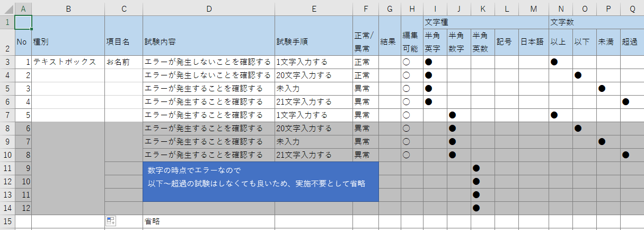Select 1文字入力する in row 3

tap(314, 62)
